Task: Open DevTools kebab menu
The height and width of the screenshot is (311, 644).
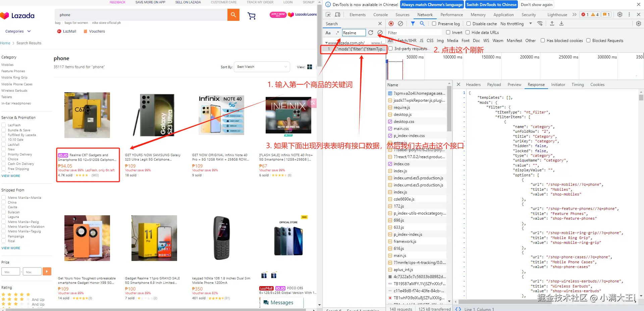Action: [629, 14]
